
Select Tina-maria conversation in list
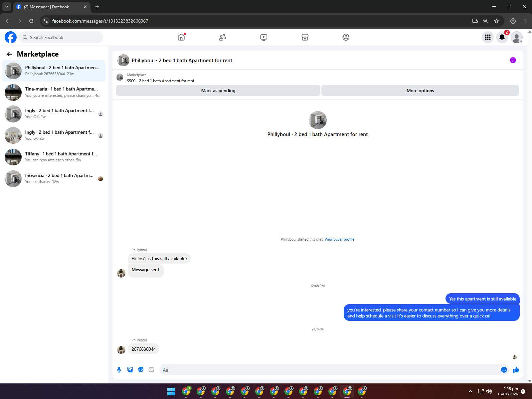coord(54,92)
